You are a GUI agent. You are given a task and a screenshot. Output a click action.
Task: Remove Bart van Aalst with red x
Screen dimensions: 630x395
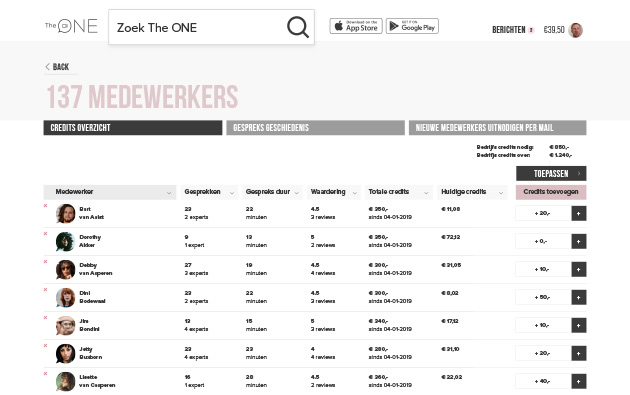45,206
